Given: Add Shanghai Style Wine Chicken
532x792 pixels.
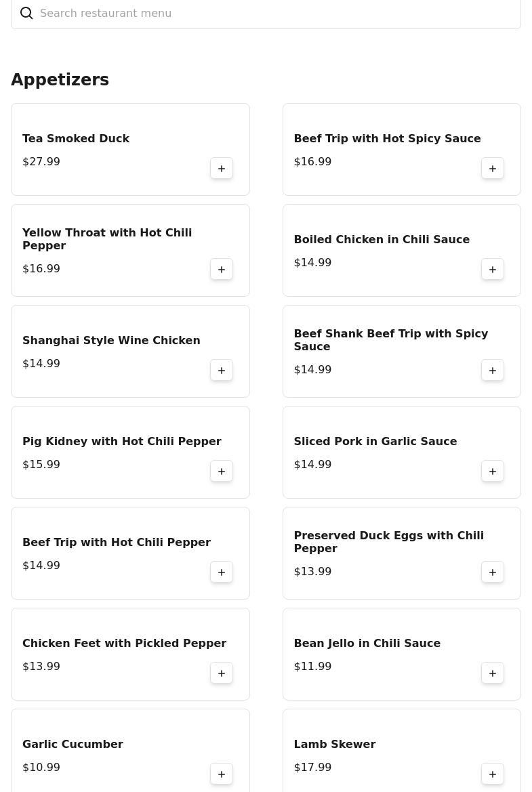Looking at the screenshot, I should click(222, 370).
